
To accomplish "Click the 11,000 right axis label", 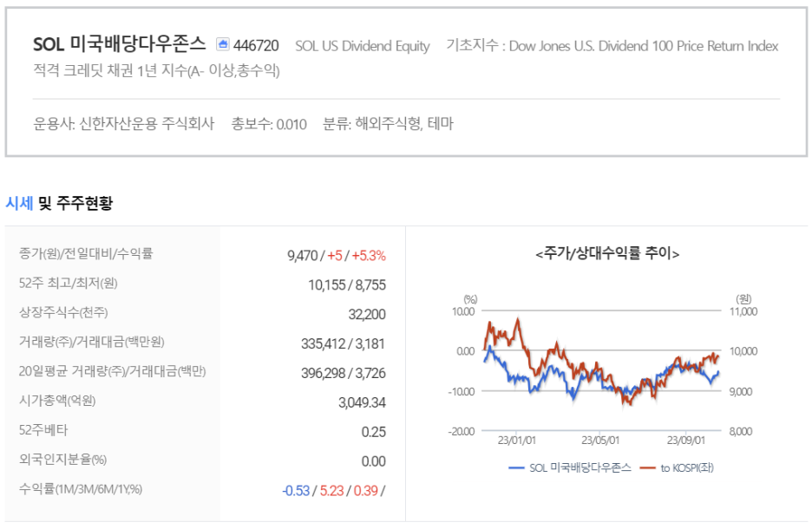I will [743, 311].
